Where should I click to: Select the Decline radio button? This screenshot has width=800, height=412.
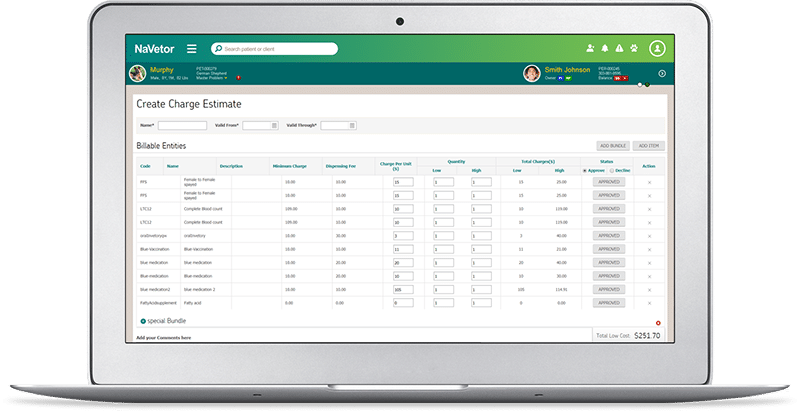click(x=612, y=171)
